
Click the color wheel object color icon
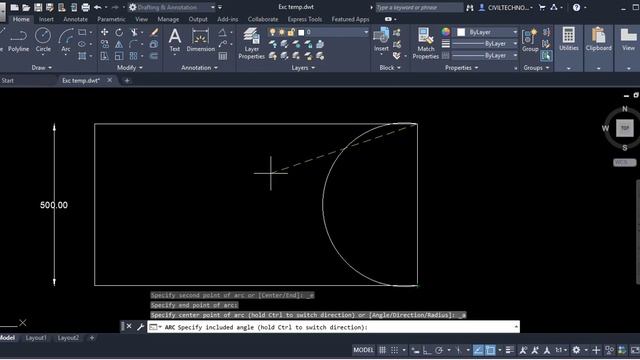446,32
